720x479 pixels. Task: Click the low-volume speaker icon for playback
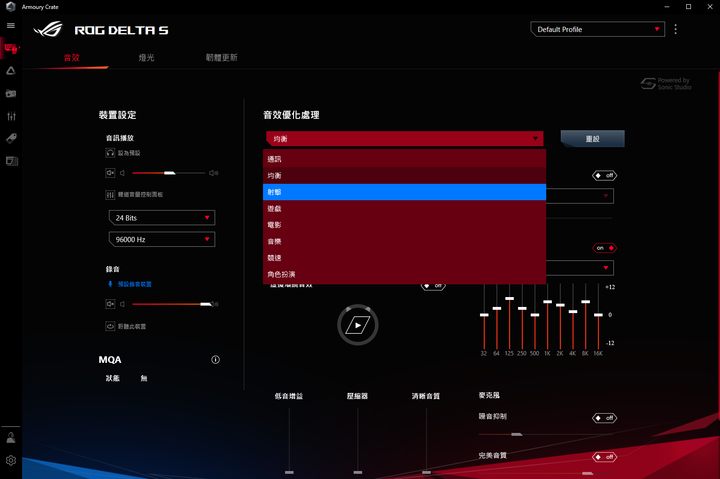(123, 173)
